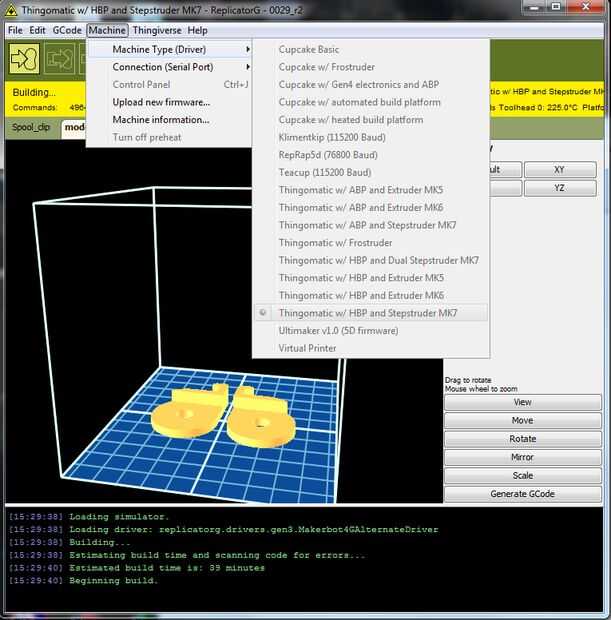
Task: Open the Thingiverse menu
Action: point(157,30)
